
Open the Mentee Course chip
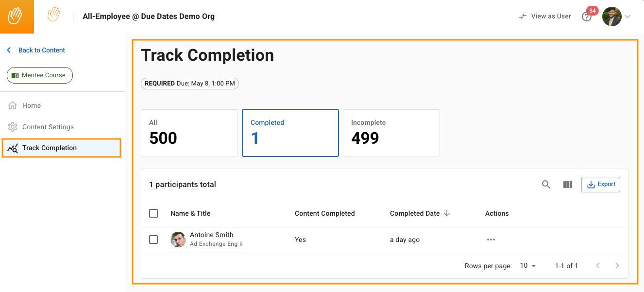click(39, 75)
